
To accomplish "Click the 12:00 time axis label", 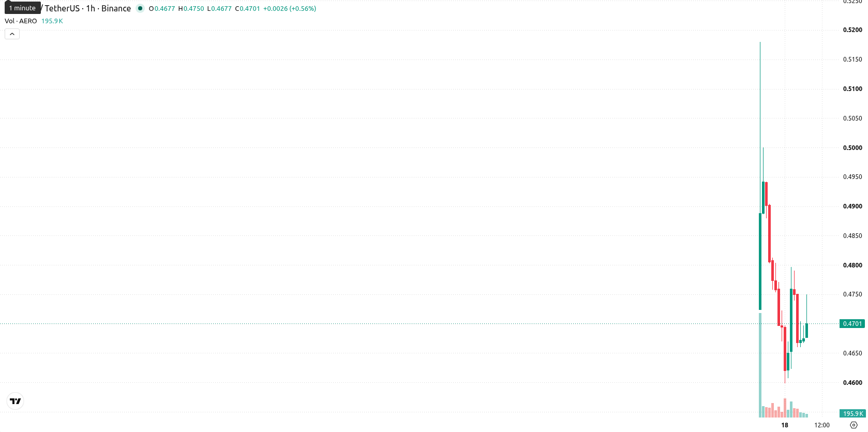I will [822, 425].
